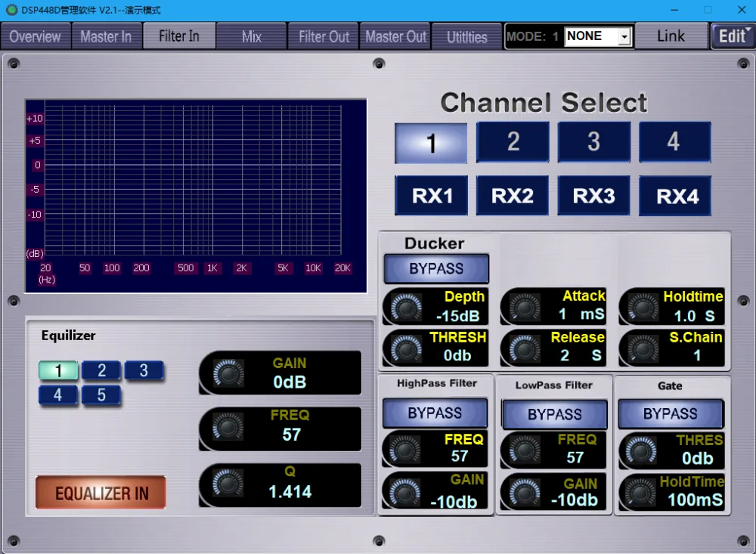Go to the Mix tab
This screenshot has width=756, height=554.
251,36
